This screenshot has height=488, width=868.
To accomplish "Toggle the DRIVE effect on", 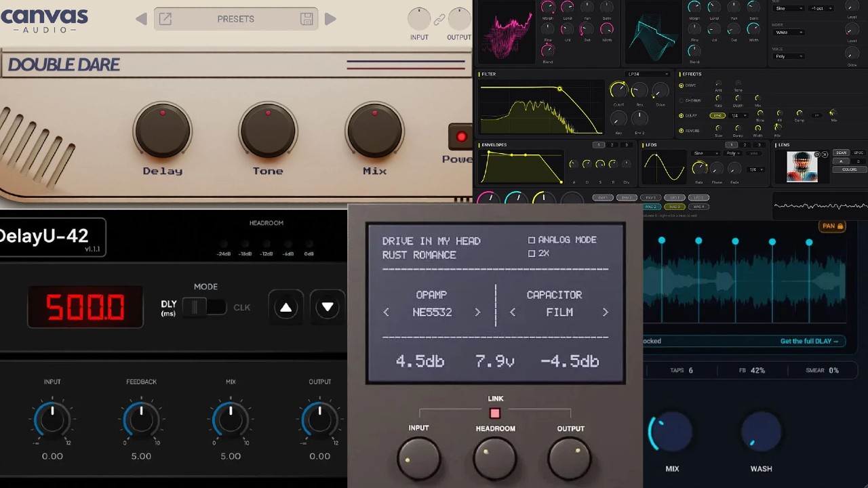I will pyautogui.click(x=681, y=85).
